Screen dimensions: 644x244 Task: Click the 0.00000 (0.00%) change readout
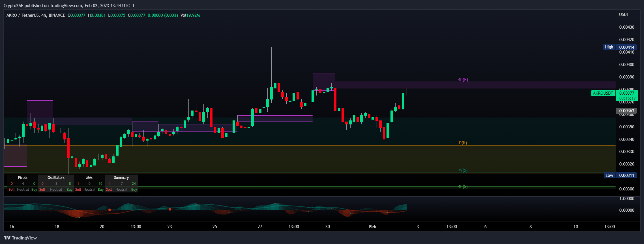[163, 15]
